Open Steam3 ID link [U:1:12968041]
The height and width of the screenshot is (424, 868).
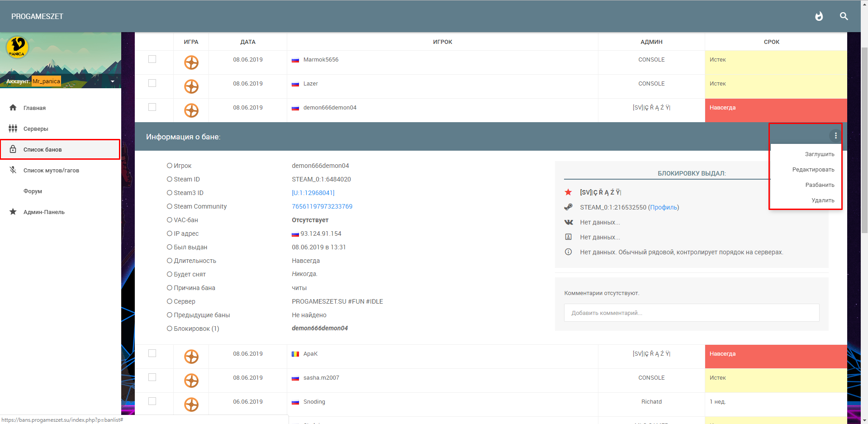click(313, 193)
